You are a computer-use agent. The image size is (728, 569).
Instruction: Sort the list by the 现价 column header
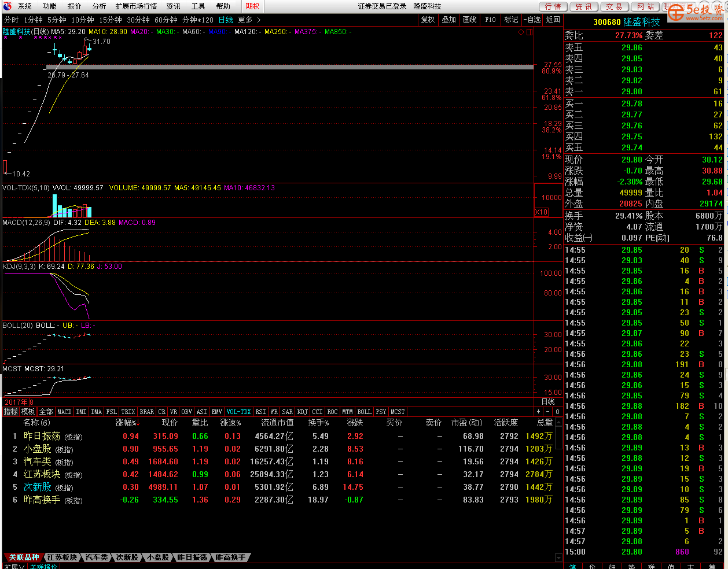pyautogui.click(x=170, y=423)
